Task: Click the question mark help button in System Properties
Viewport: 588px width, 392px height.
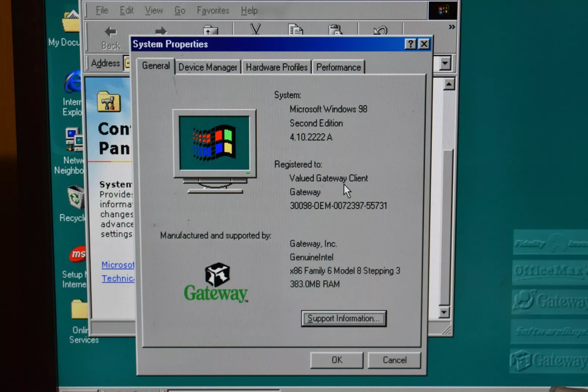Action: pyautogui.click(x=410, y=44)
